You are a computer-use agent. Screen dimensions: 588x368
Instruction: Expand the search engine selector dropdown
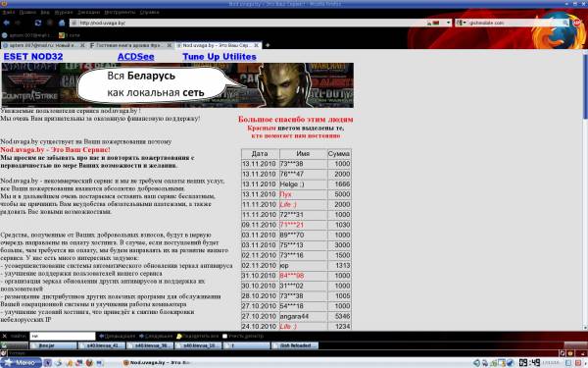[462, 23]
